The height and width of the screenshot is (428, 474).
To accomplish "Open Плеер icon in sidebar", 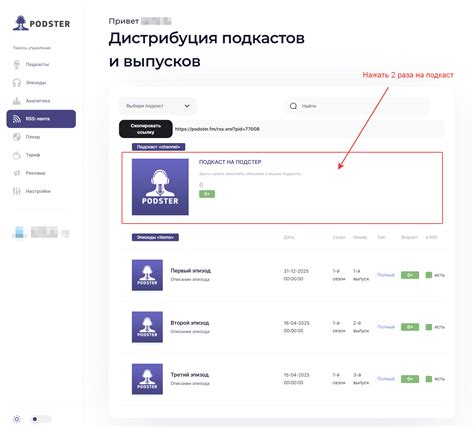I will [x=17, y=137].
